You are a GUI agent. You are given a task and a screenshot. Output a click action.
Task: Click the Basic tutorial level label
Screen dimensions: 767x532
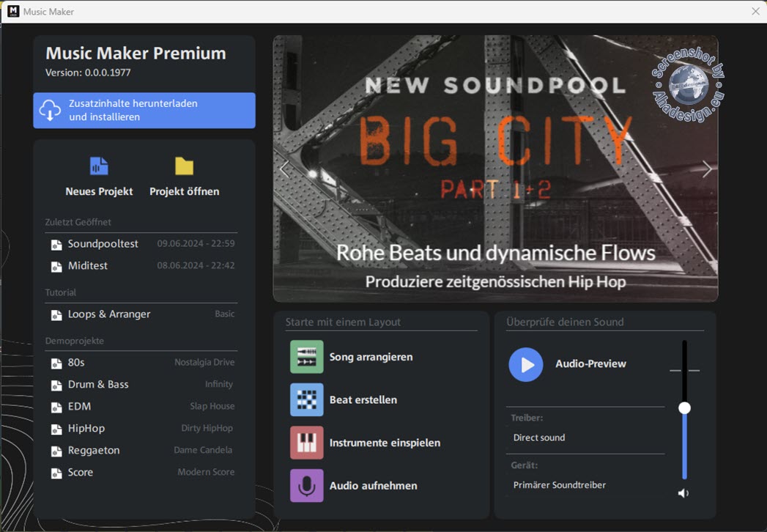click(x=224, y=314)
